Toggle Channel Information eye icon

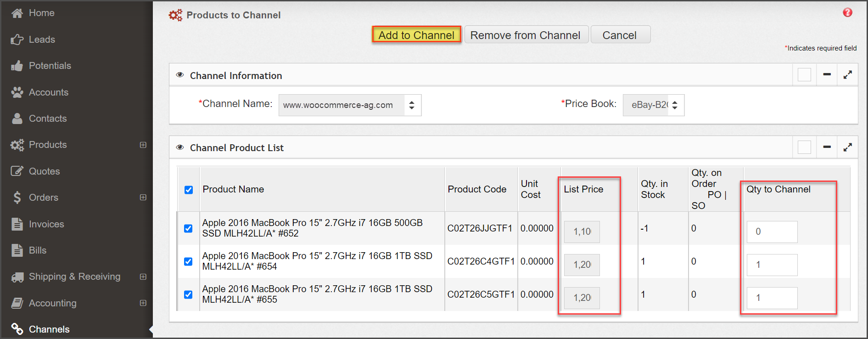[x=180, y=75]
